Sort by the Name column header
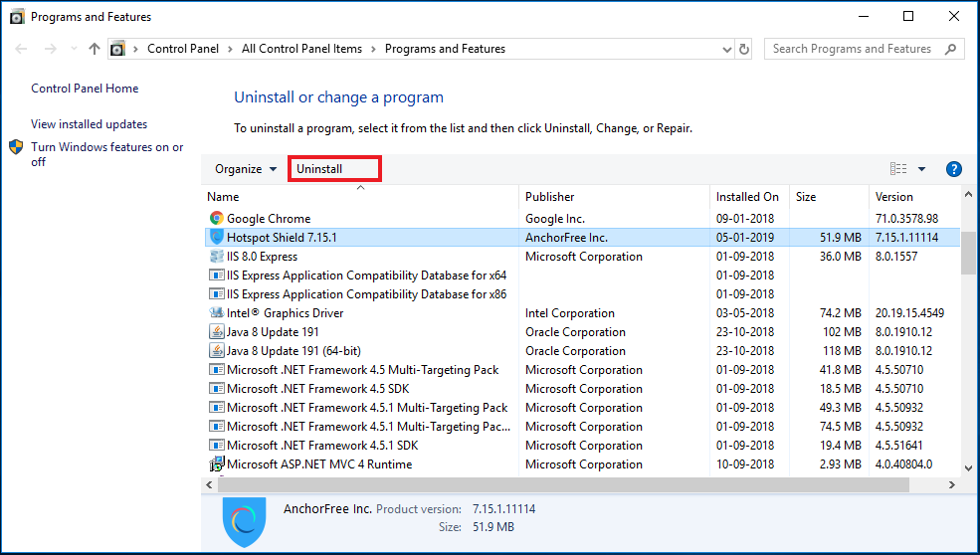Screen dimensions: 980x555 pyautogui.click(x=360, y=196)
